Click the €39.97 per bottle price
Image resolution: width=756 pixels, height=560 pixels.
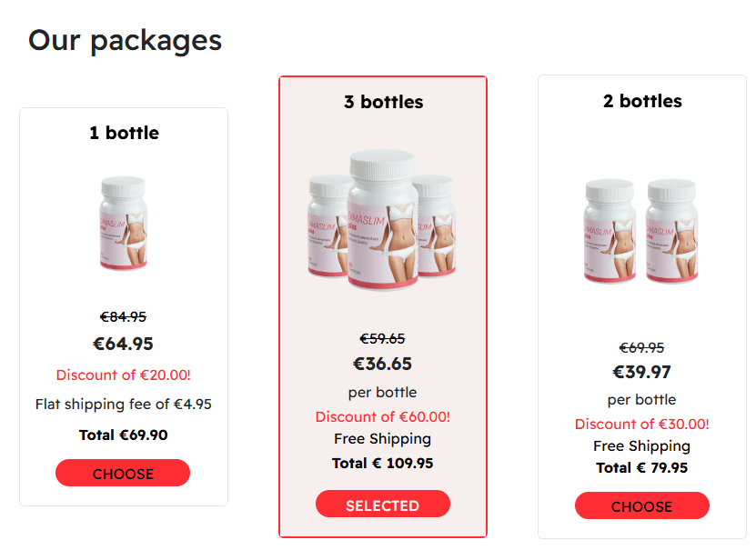point(641,372)
